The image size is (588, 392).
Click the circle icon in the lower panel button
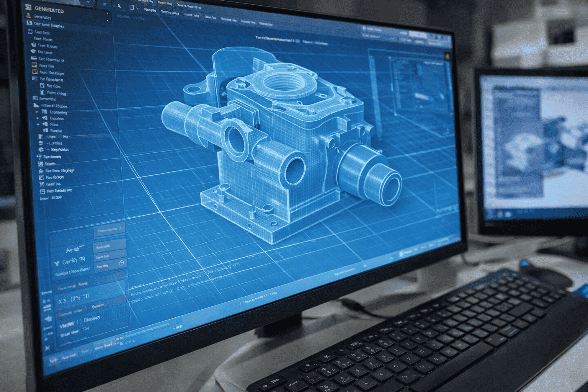click(121, 263)
